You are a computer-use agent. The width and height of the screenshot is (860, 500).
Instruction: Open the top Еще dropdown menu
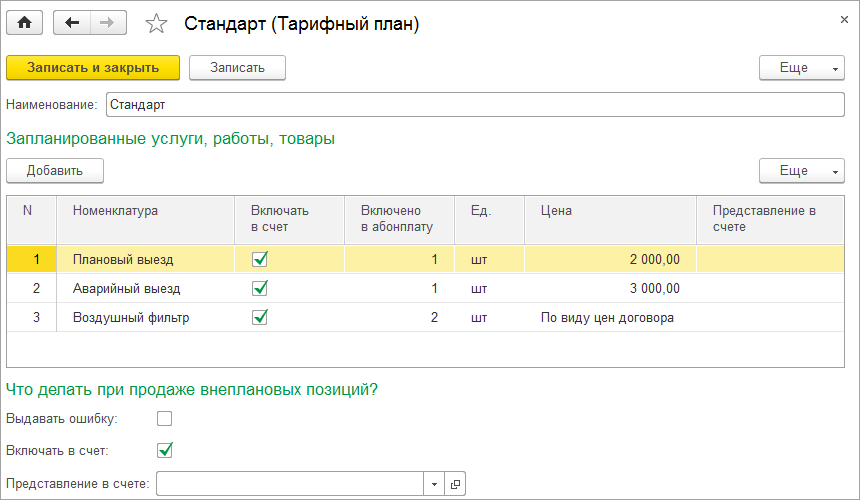pyautogui.click(x=802, y=67)
